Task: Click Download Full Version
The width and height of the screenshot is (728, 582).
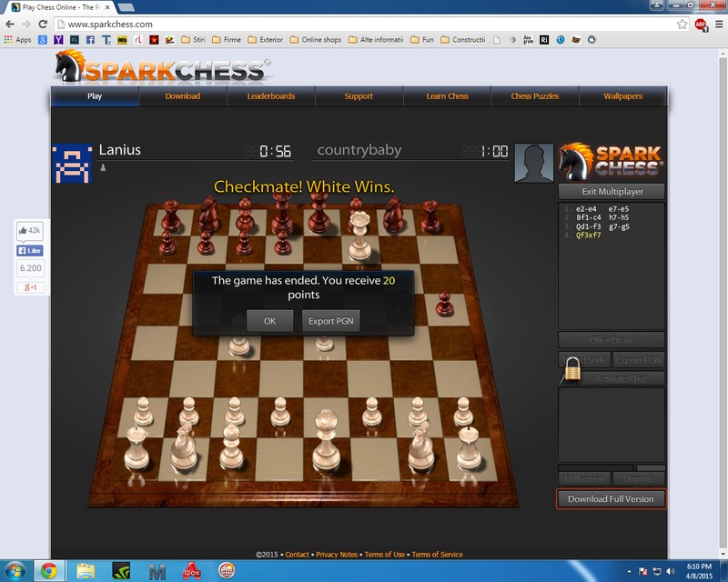Action: pos(611,499)
